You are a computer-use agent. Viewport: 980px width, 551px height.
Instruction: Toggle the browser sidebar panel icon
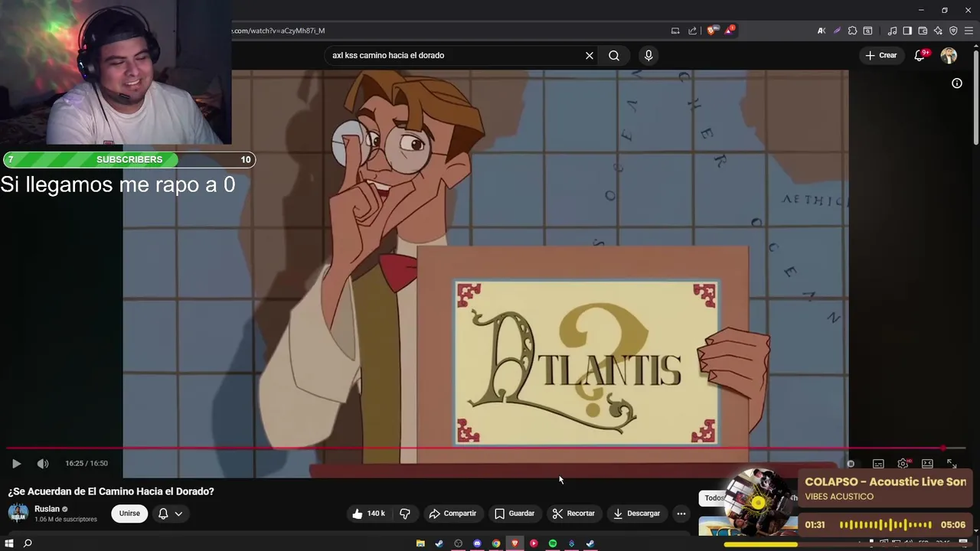907,31
